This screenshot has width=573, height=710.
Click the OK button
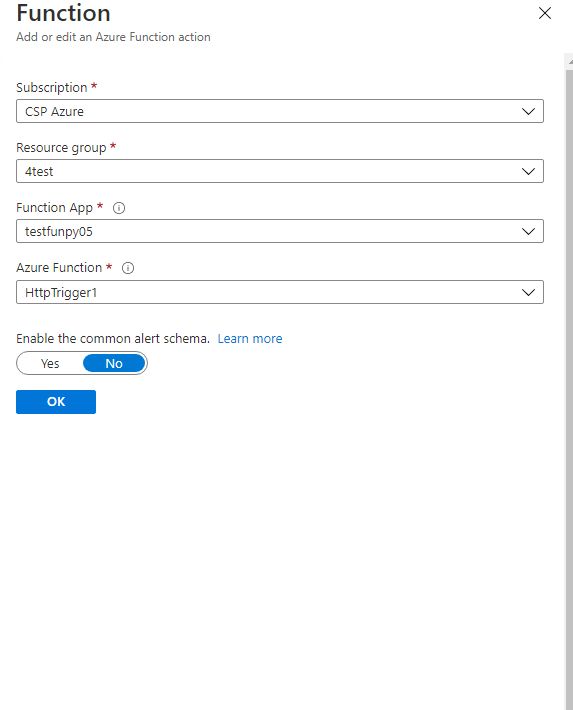(56, 402)
